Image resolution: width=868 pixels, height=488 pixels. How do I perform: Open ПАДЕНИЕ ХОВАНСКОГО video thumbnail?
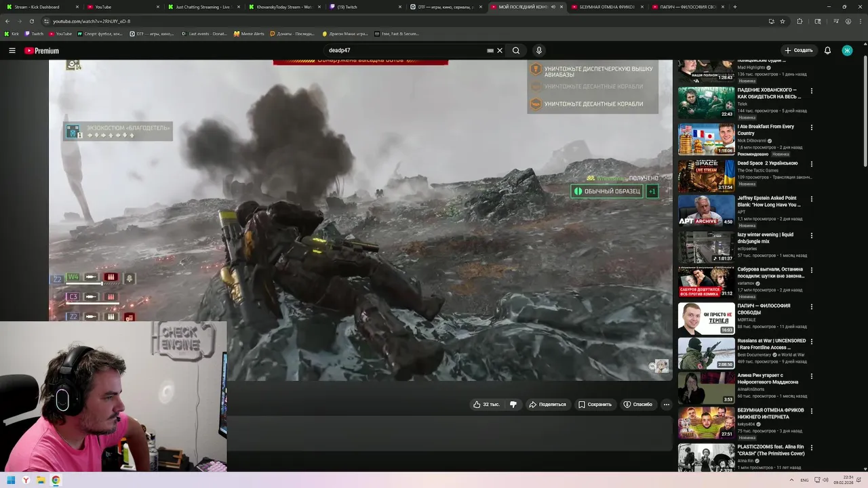coord(707,102)
